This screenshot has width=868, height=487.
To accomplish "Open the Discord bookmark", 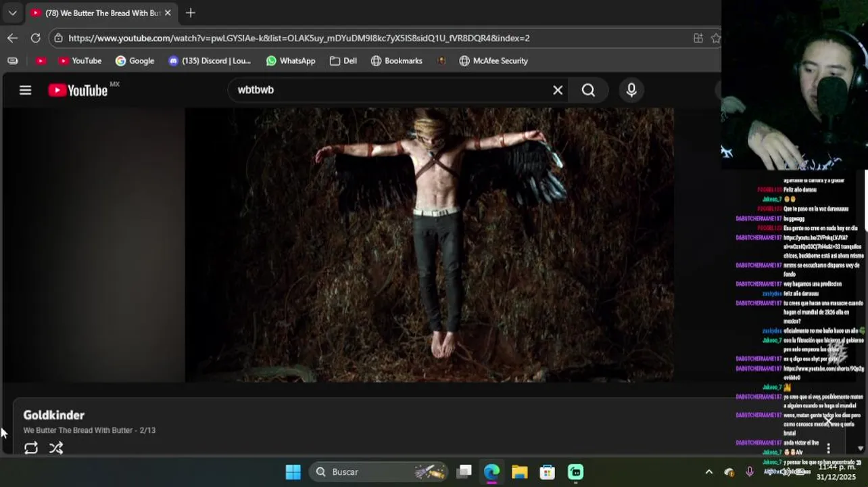I will pos(210,61).
